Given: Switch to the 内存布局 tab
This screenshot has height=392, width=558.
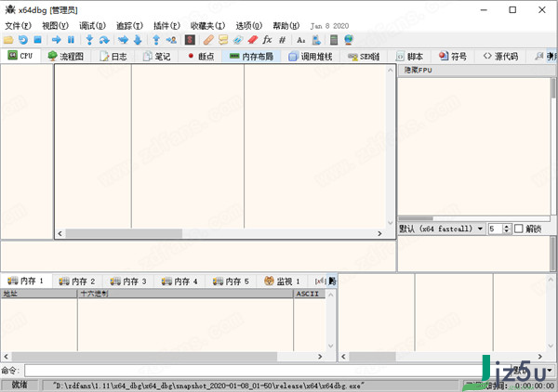Looking at the screenshot, I should pos(251,56).
